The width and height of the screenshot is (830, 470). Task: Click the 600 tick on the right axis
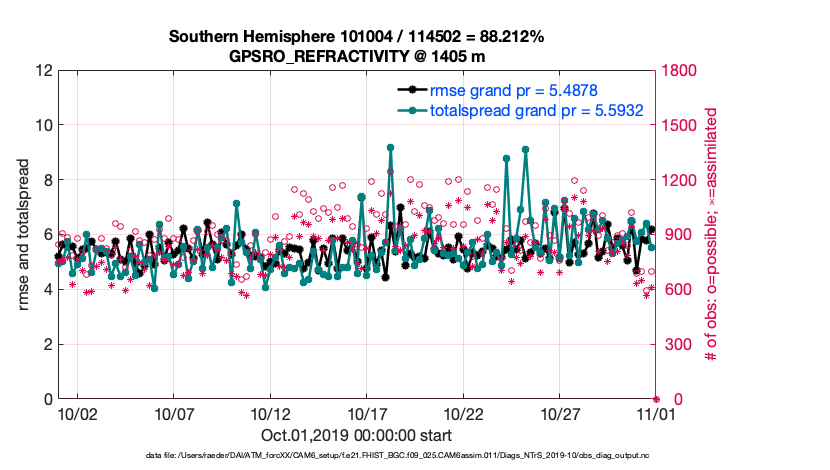pyautogui.click(x=673, y=290)
